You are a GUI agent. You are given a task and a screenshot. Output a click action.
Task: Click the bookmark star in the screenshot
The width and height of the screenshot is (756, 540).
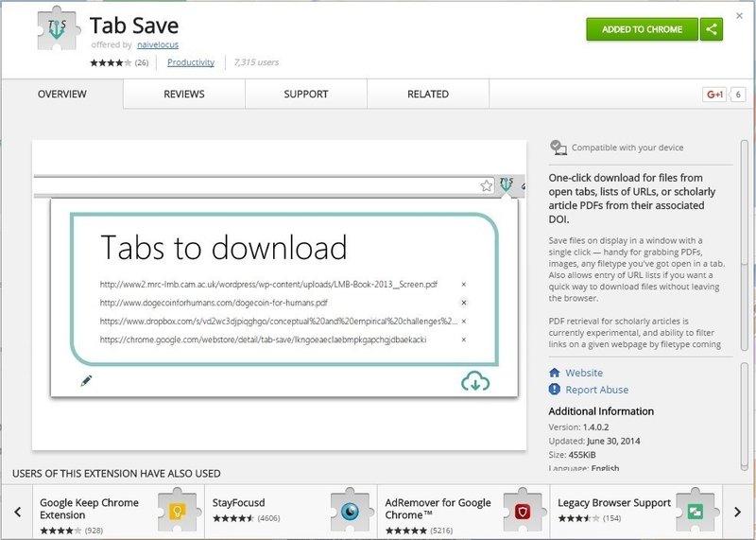[x=487, y=185]
